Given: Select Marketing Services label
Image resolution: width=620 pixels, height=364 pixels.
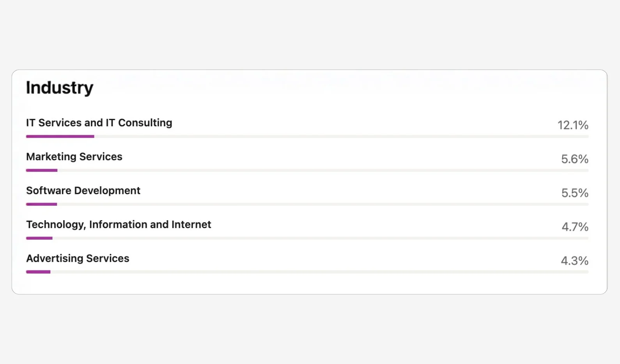Looking at the screenshot, I should pos(74,157).
